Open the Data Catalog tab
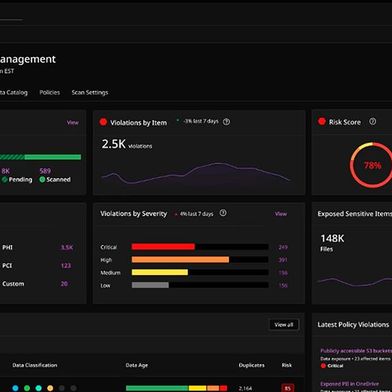This screenshot has width=392, height=392. click(x=14, y=92)
